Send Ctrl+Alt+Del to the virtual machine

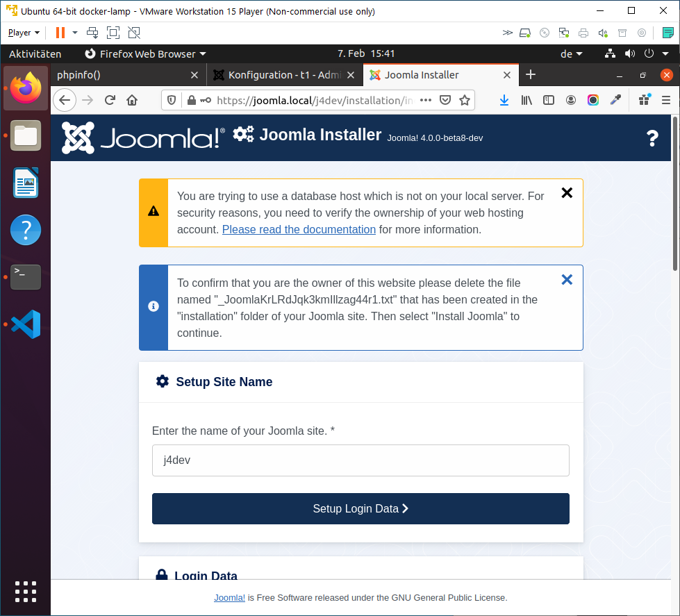coord(92,33)
